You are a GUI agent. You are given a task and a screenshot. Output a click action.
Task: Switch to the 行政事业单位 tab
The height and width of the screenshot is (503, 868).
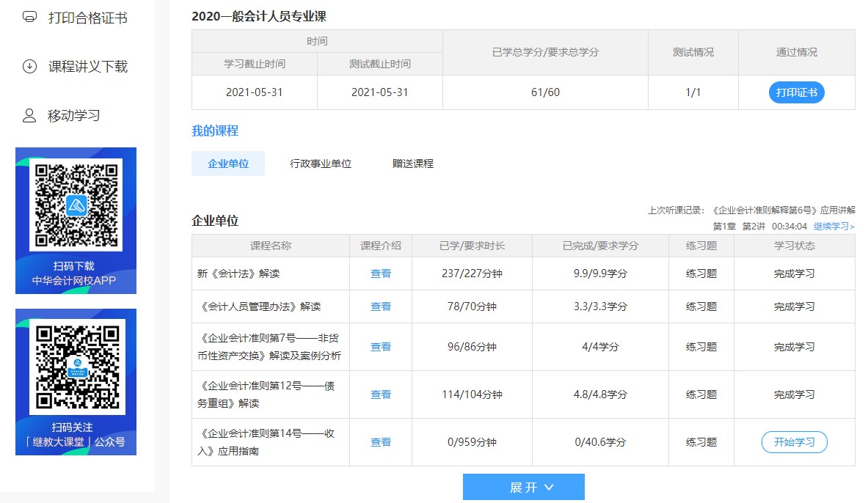[x=321, y=164]
